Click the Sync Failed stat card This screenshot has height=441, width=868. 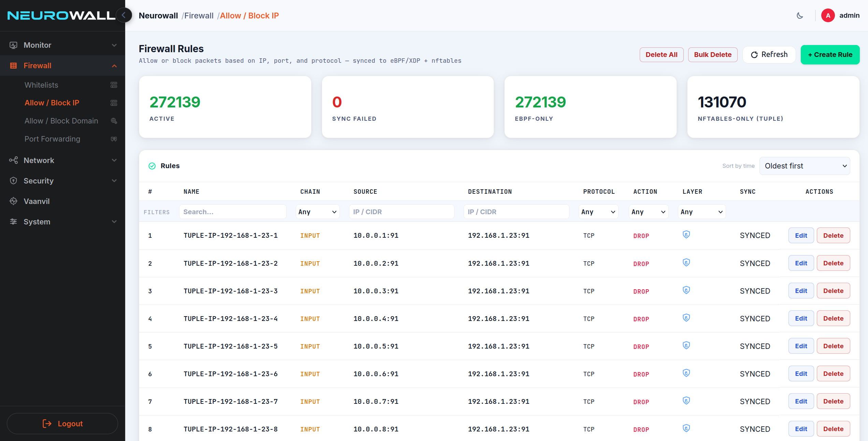(408, 107)
